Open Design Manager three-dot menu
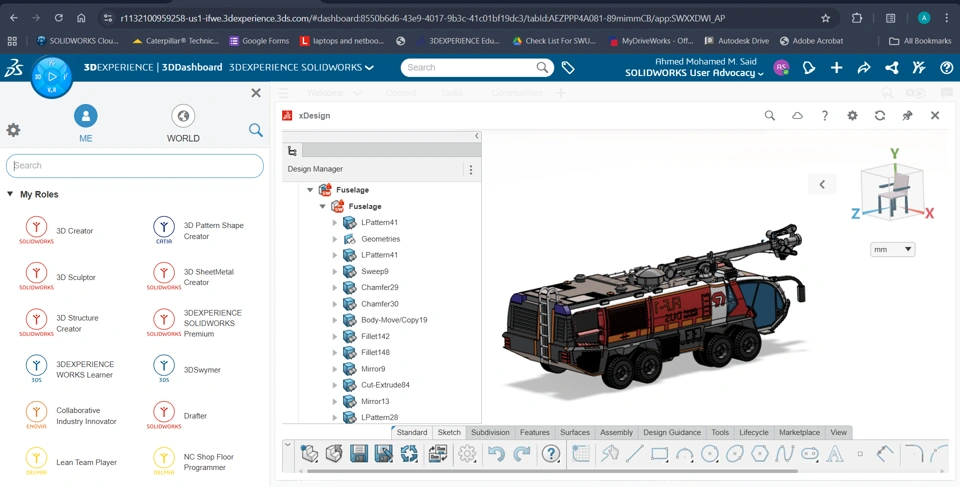The image size is (960, 487). tap(471, 170)
